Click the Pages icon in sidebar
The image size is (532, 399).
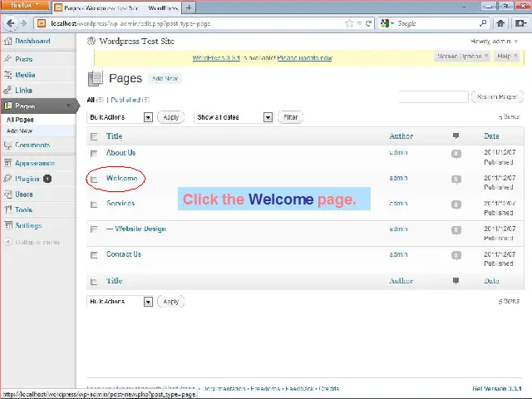pyautogui.click(x=7, y=106)
